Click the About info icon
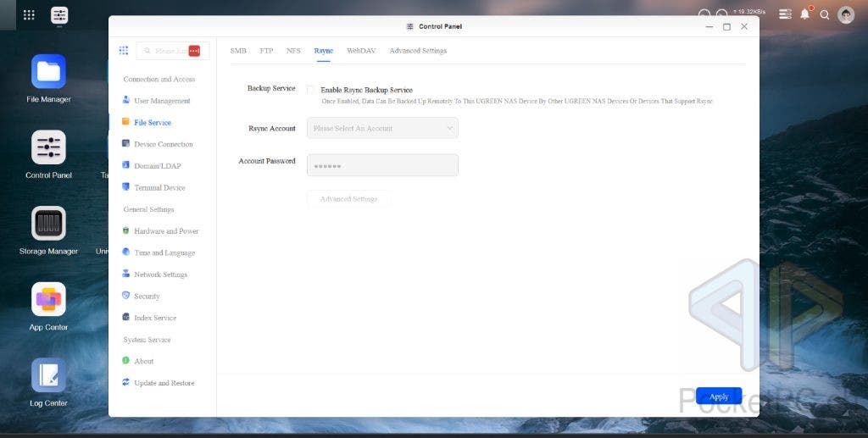This screenshot has width=868, height=438. tap(125, 361)
